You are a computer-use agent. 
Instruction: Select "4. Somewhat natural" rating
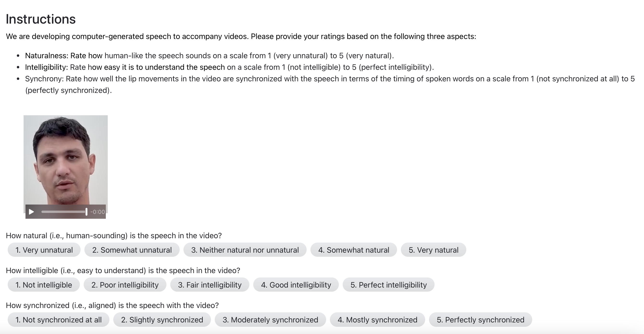coord(354,250)
